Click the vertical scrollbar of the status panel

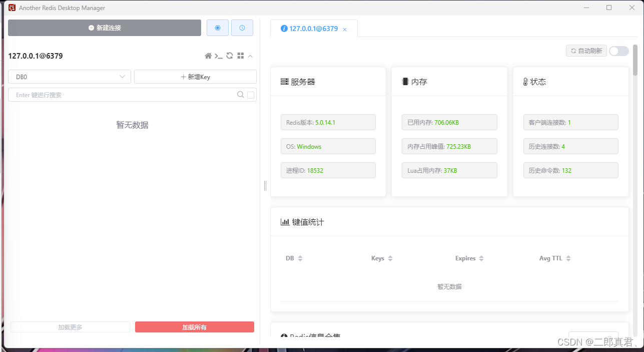(x=635, y=60)
